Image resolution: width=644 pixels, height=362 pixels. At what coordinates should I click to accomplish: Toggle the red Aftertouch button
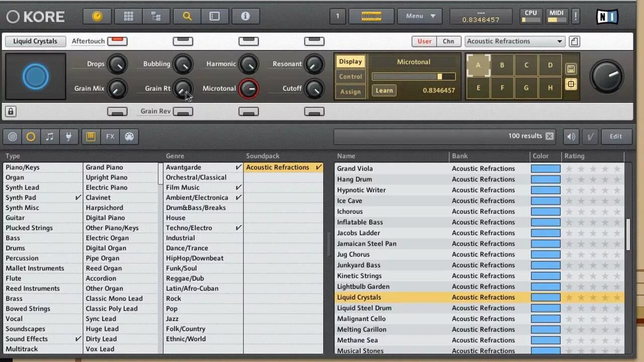[x=117, y=41]
